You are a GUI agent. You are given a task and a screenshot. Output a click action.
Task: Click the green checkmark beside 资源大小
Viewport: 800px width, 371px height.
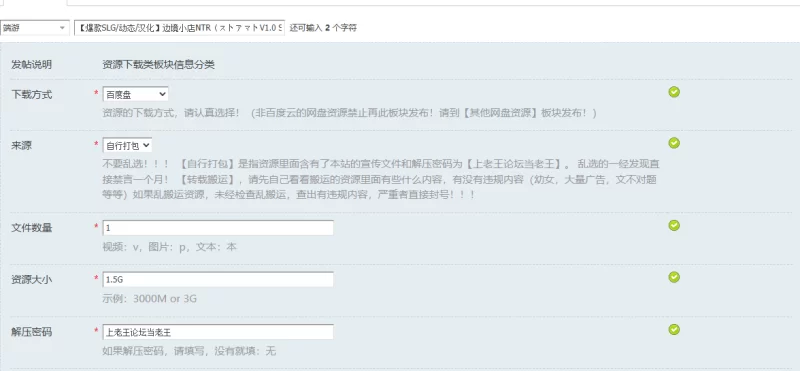pyautogui.click(x=674, y=277)
